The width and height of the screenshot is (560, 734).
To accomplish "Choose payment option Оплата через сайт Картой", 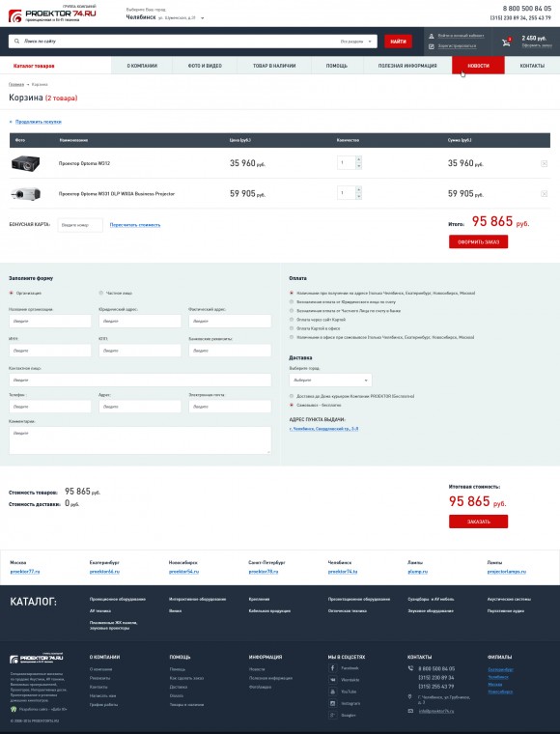I will [x=292, y=320].
